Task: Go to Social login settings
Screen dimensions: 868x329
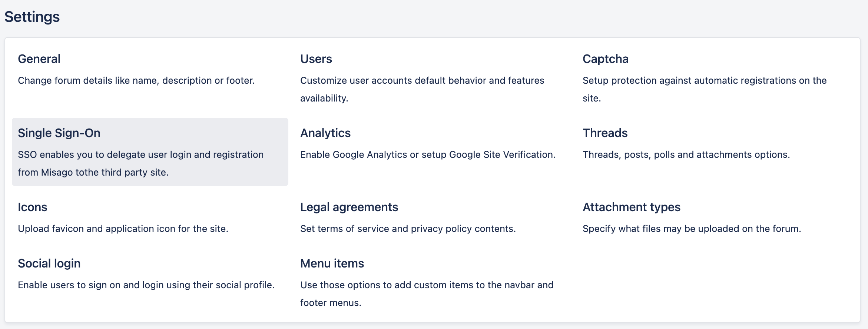Action: point(49,263)
